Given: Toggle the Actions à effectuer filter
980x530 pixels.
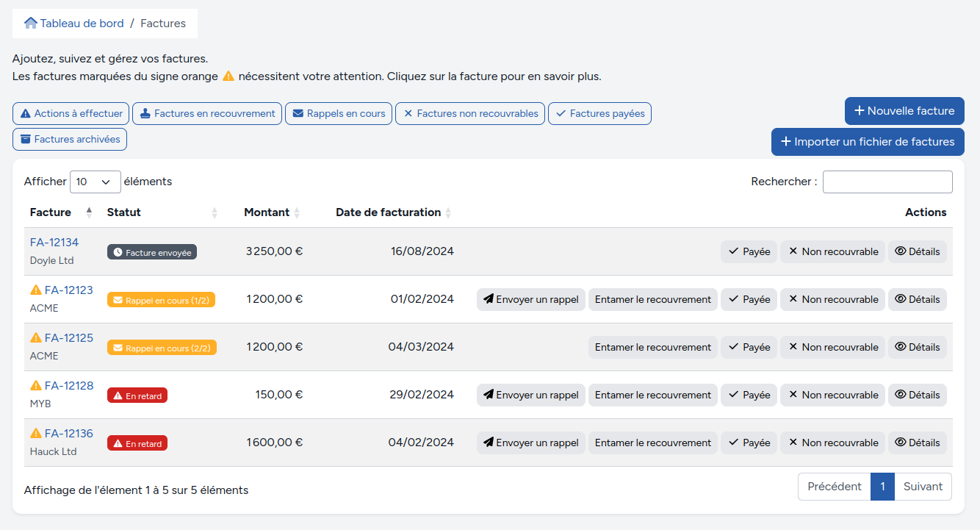Looking at the screenshot, I should click(71, 114).
